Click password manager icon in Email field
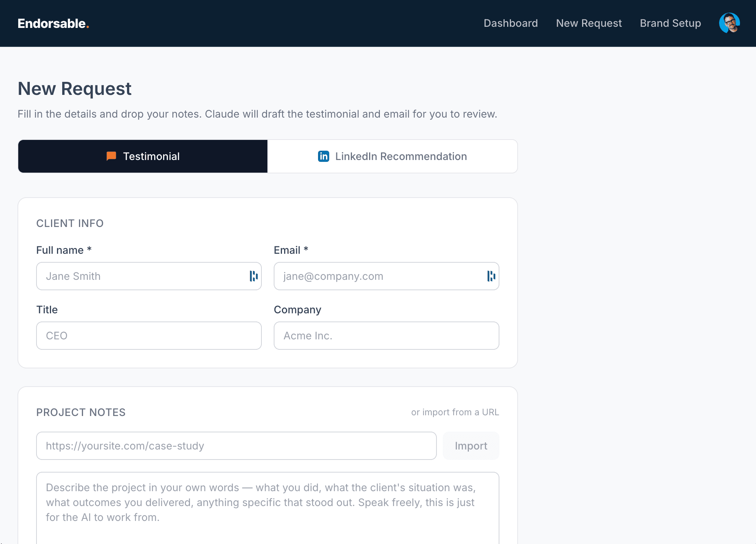 491,276
